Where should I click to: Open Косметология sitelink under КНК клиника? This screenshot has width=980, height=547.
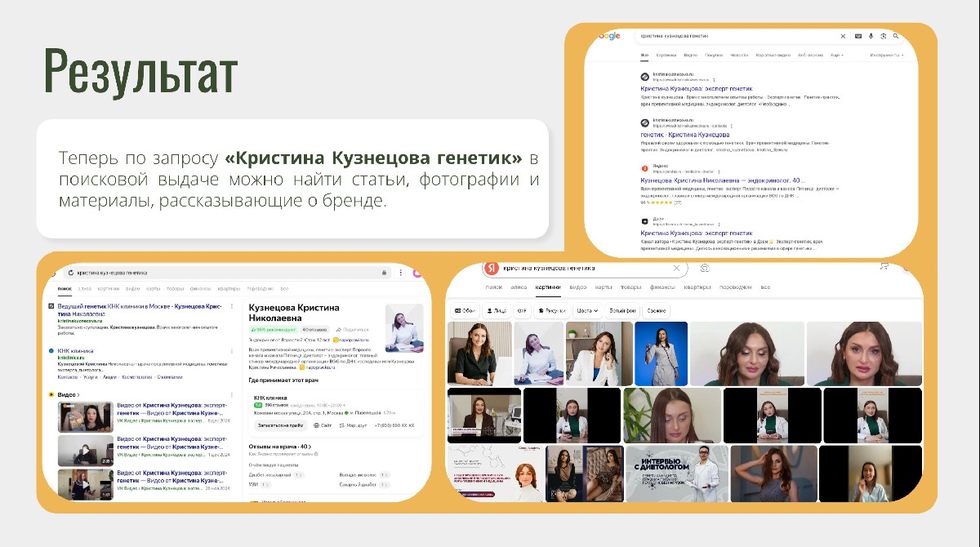[136, 376]
